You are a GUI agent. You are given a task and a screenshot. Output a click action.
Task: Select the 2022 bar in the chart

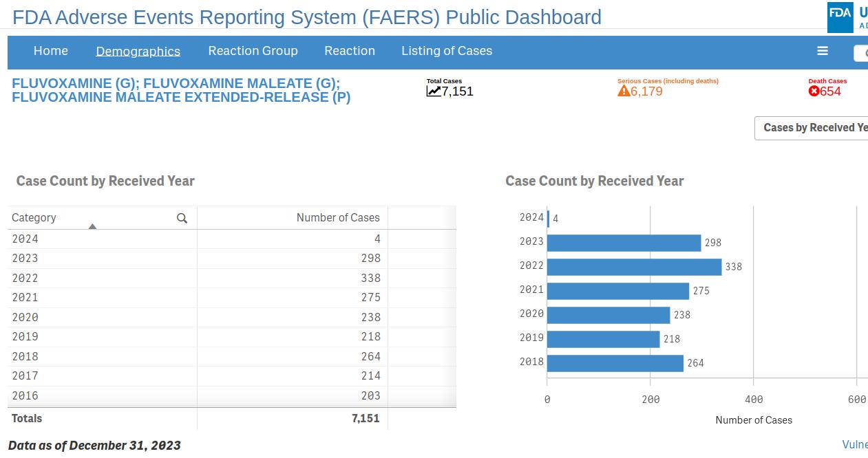[633, 267]
